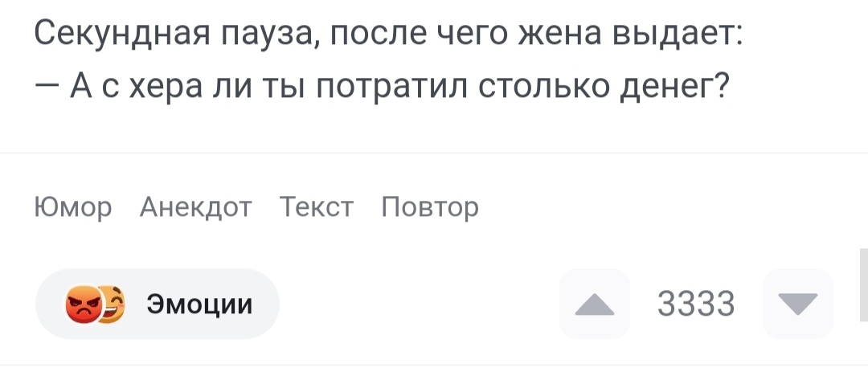Screen dimensions: 868x368
Task: Open the Юмор tag
Action: [x=74, y=207]
